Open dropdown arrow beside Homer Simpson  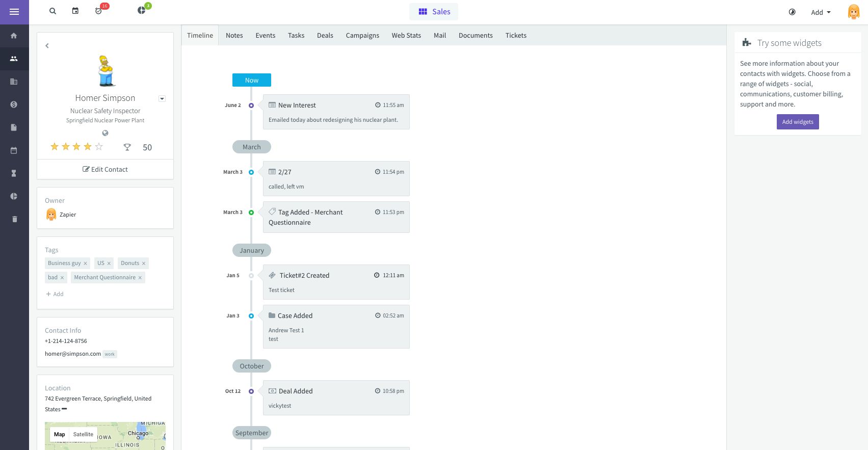pyautogui.click(x=162, y=99)
